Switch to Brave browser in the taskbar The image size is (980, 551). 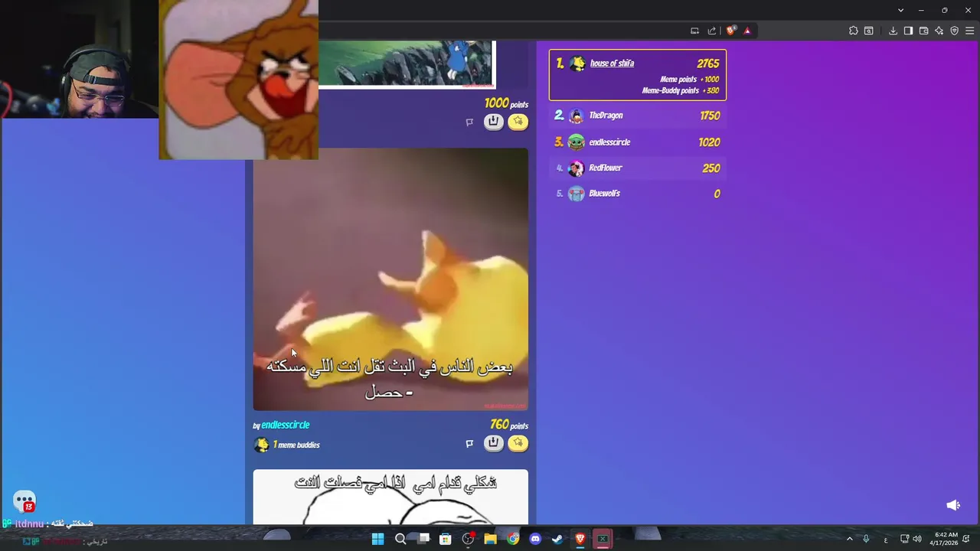coord(580,539)
